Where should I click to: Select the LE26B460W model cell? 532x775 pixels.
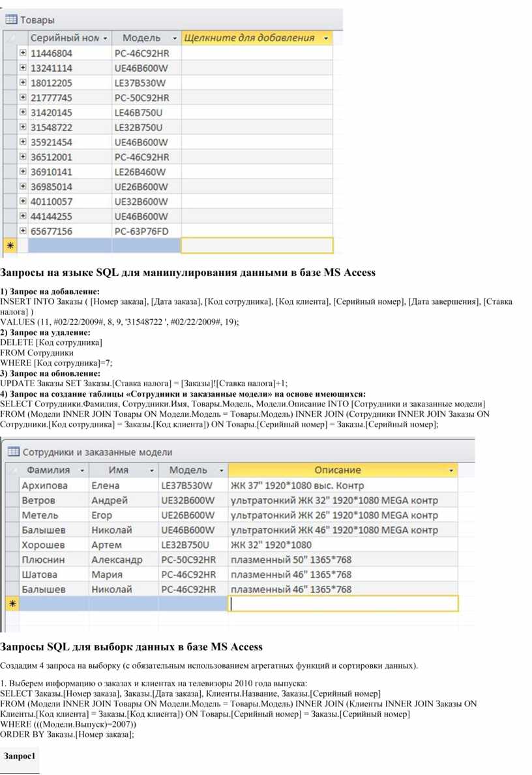pyautogui.click(x=147, y=172)
